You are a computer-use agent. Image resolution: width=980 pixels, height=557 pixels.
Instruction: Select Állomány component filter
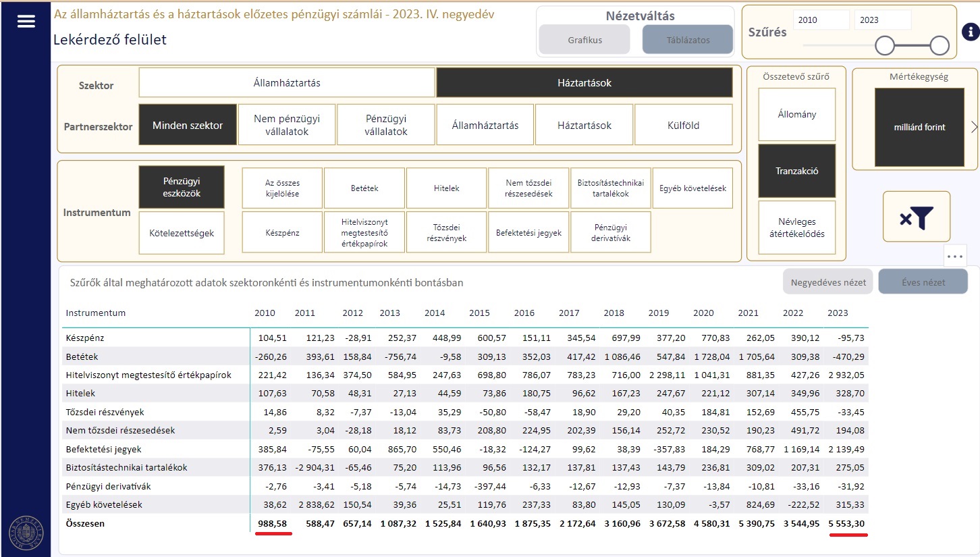coord(797,114)
